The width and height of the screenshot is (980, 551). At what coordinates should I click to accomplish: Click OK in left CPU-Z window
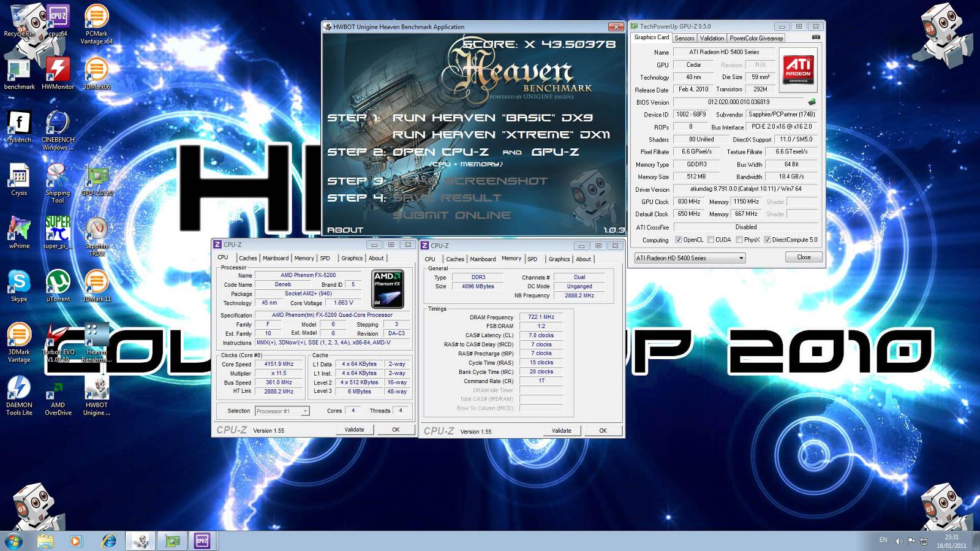(396, 430)
